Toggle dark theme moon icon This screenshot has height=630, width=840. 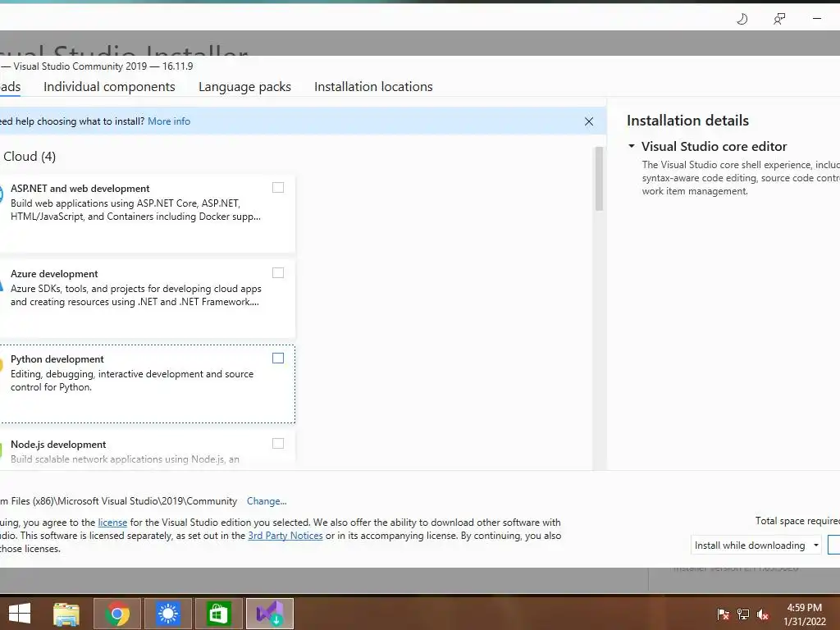point(742,20)
